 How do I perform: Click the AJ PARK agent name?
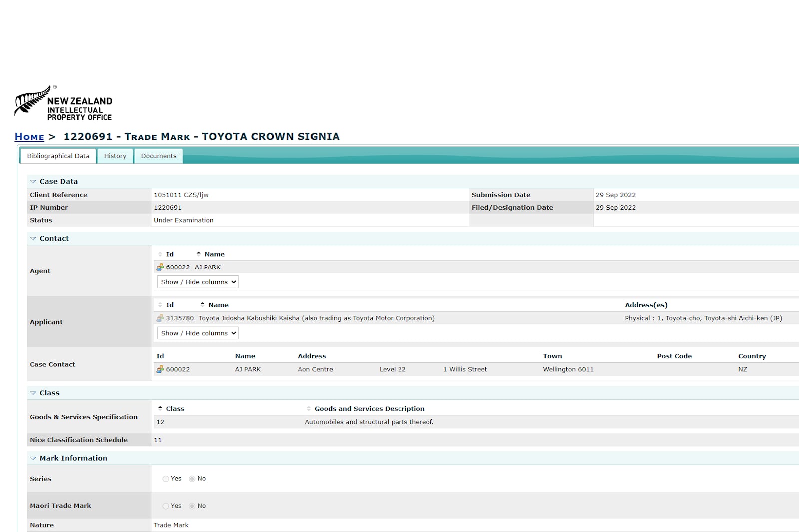pos(208,267)
